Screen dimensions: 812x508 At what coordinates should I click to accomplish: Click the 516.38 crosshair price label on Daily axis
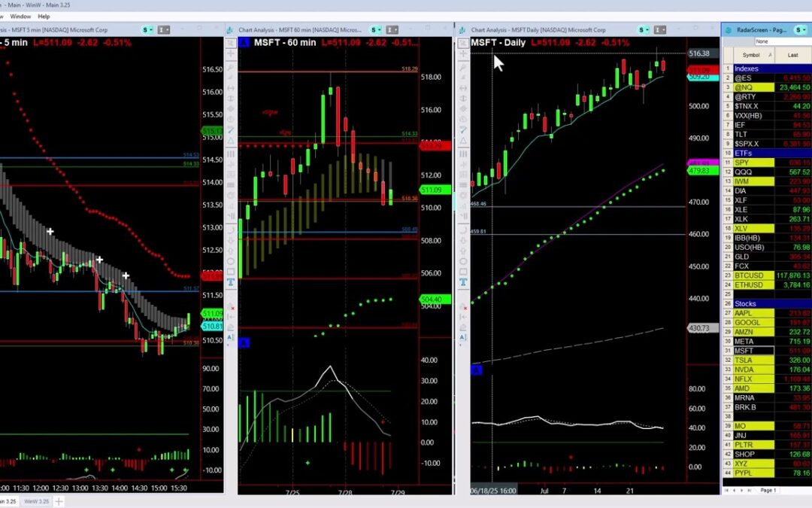coord(702,53)
